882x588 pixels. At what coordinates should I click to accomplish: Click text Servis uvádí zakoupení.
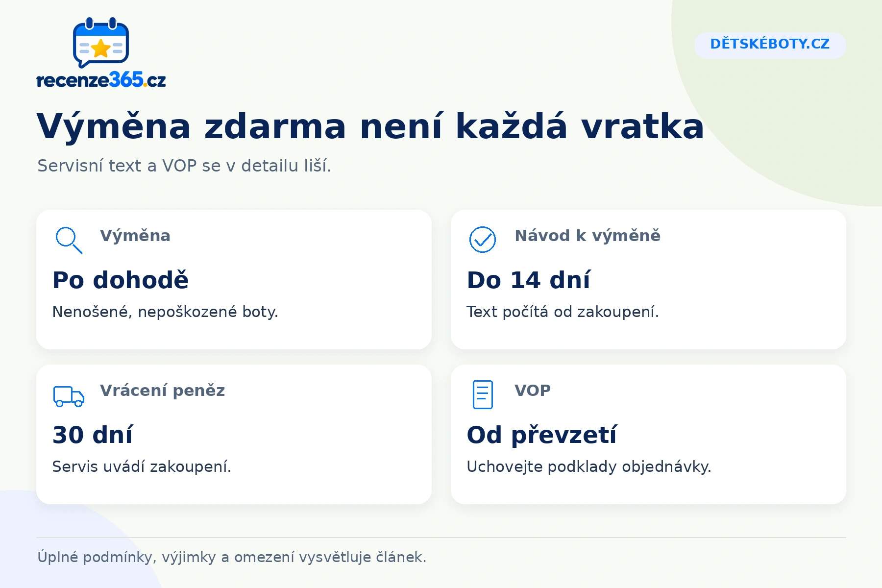click(x=142, y=467)
